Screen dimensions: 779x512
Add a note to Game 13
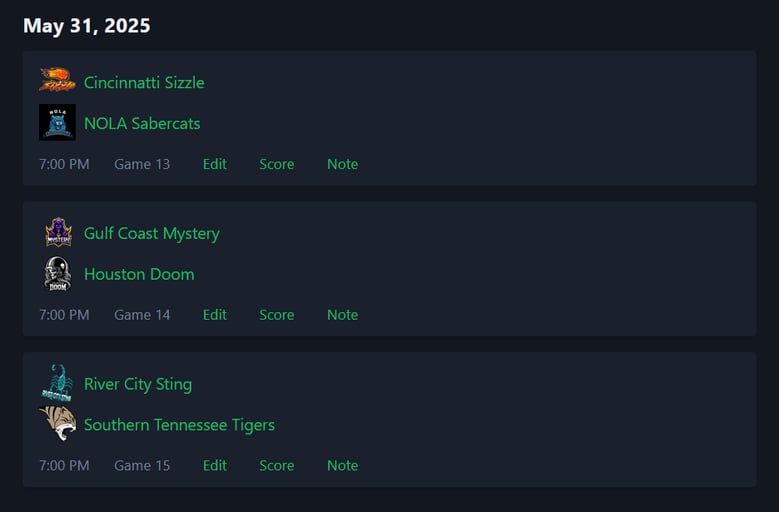pos(342,164)
